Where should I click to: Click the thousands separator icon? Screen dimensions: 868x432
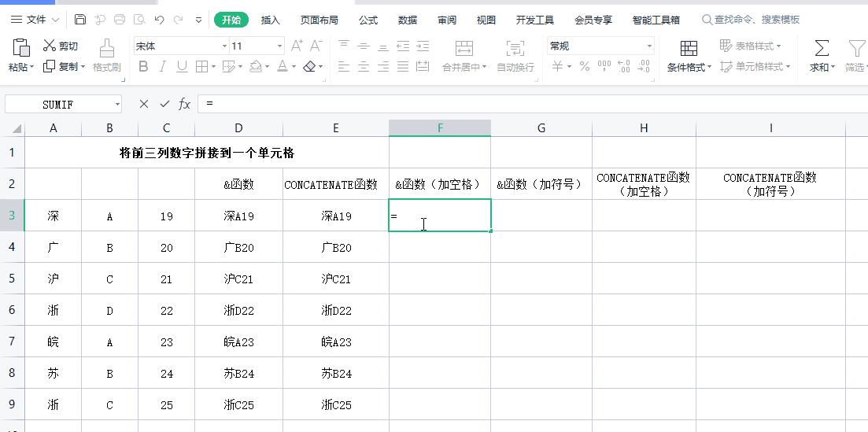[604, 66]
